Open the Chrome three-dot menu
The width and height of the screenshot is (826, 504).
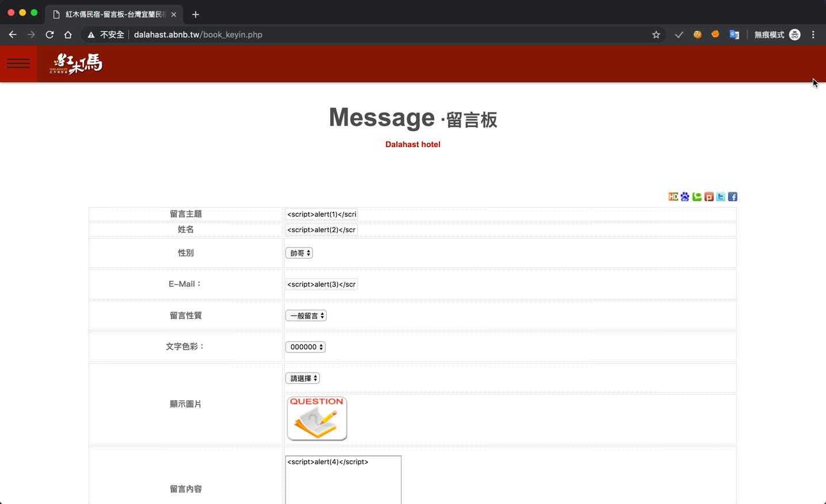(x=813, y=34)
